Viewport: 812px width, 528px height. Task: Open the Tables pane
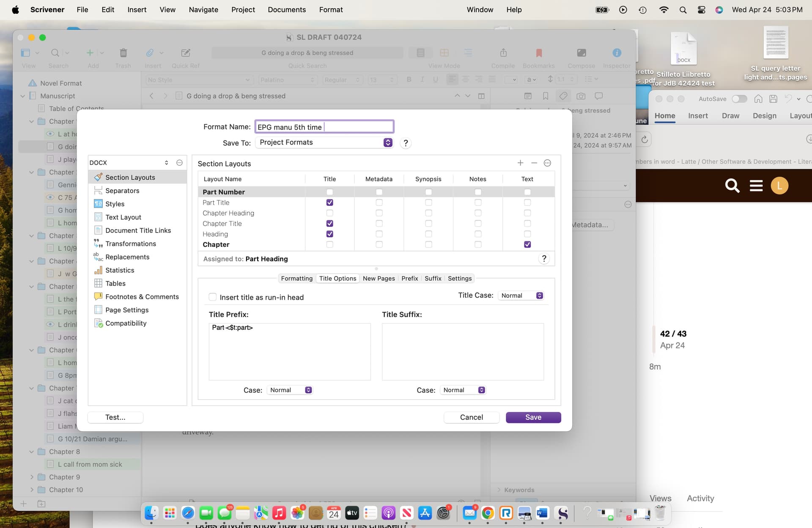point(115,283)
